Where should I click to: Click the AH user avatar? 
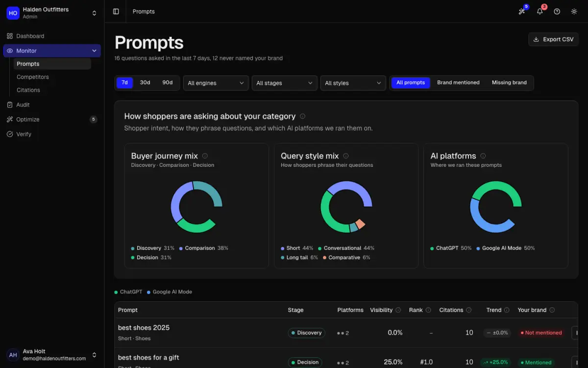pos(13,355)
